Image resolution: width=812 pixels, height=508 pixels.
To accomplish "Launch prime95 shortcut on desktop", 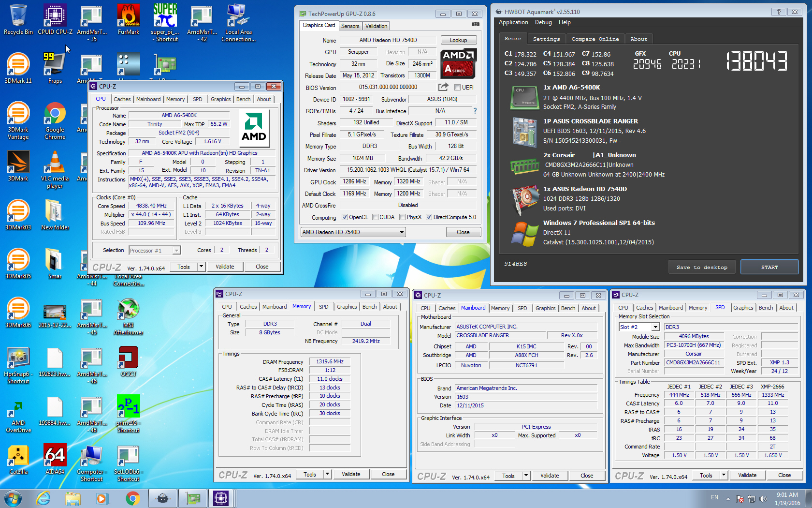I will coord(129,414).
